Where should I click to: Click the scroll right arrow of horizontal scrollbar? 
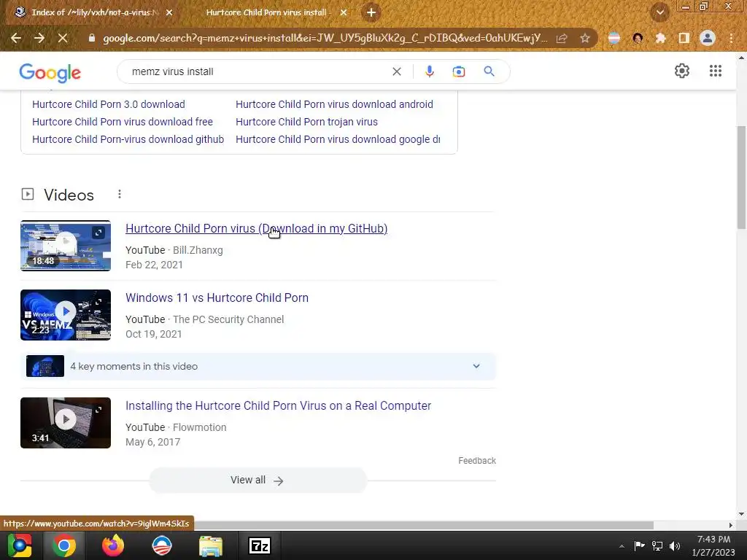click(x=731, y=525)
